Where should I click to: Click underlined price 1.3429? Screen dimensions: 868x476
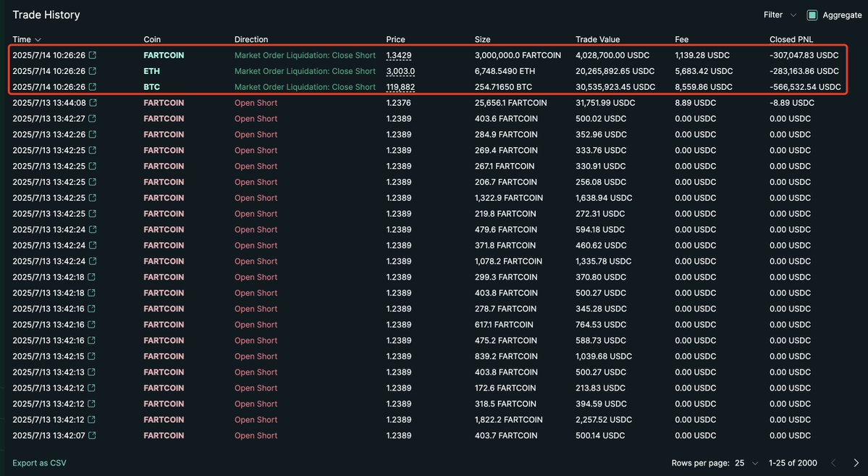399,55
